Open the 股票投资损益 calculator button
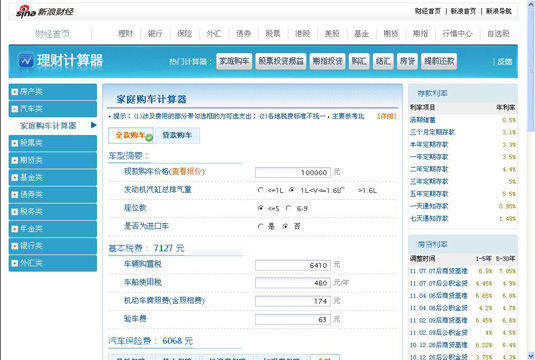The width and height of the screenshot is (535, 360). pyautogui.click(x=281, y=61)
